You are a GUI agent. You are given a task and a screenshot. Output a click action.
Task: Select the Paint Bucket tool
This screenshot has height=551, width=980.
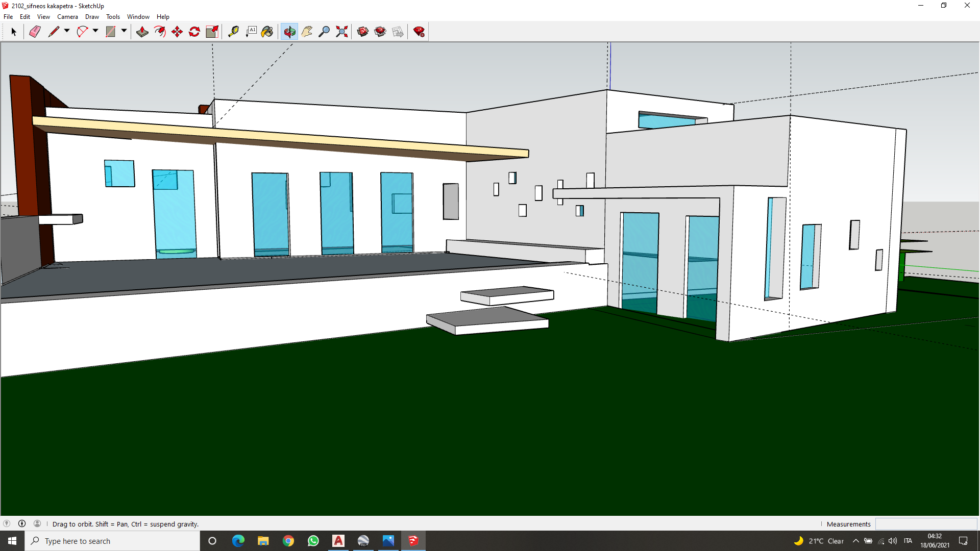(267, 32)
